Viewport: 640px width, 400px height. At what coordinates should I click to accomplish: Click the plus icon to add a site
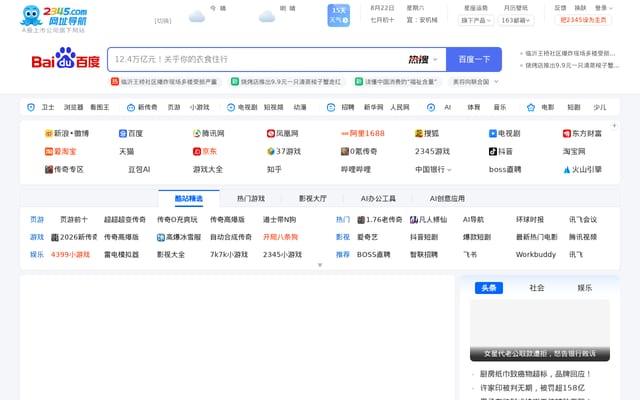[614, 126]
